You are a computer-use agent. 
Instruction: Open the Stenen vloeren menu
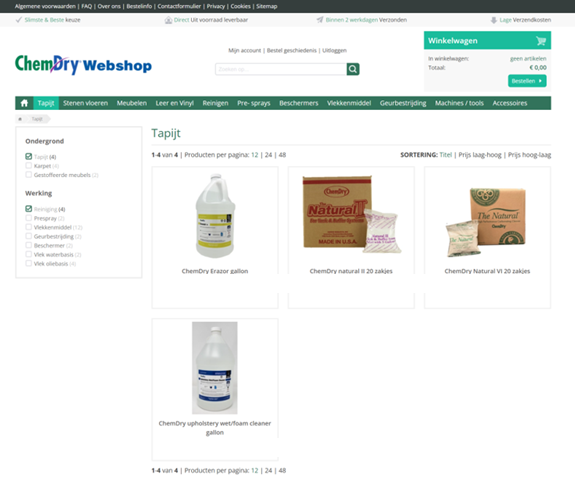coord(85,103)
